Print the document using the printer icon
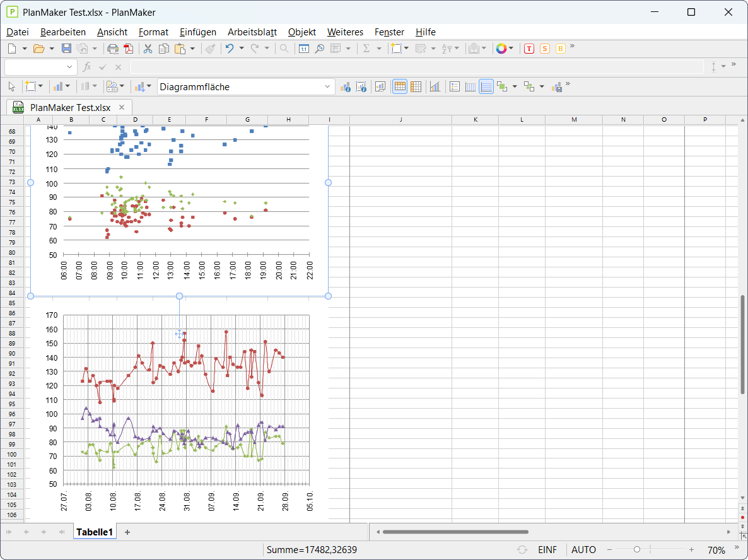 click(113, 49)
